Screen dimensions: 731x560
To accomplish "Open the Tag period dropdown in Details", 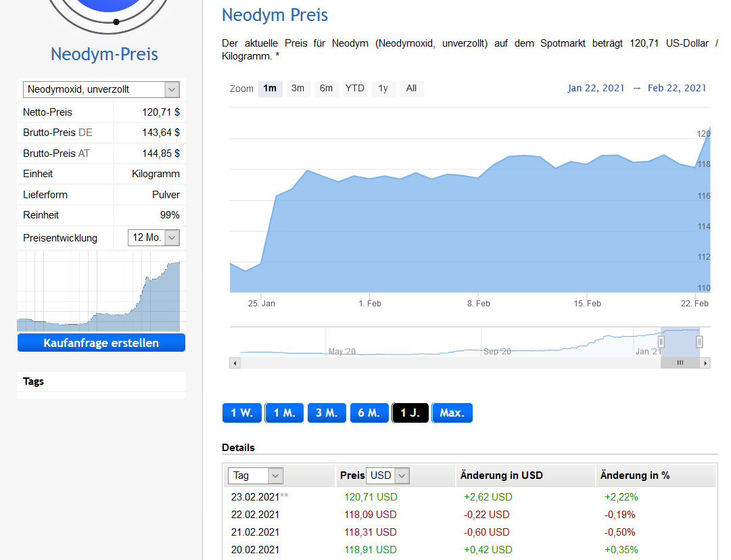I will [x=256, y=475].
